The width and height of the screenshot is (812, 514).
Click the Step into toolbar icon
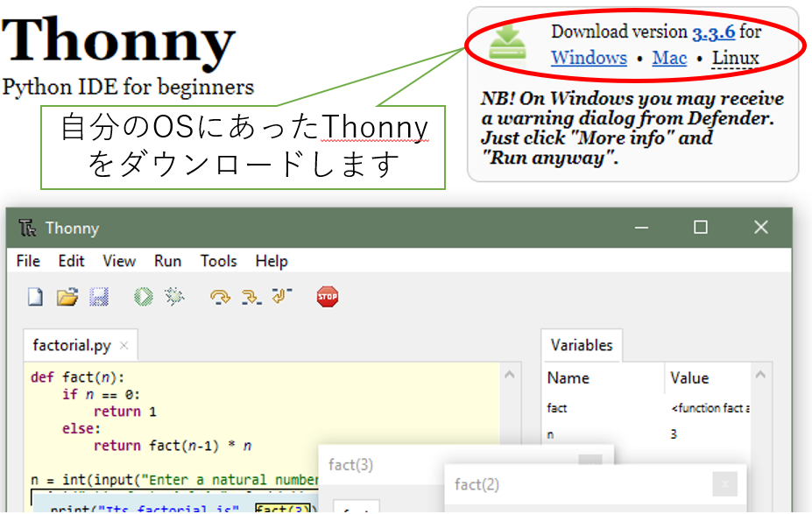coord(251,297)
